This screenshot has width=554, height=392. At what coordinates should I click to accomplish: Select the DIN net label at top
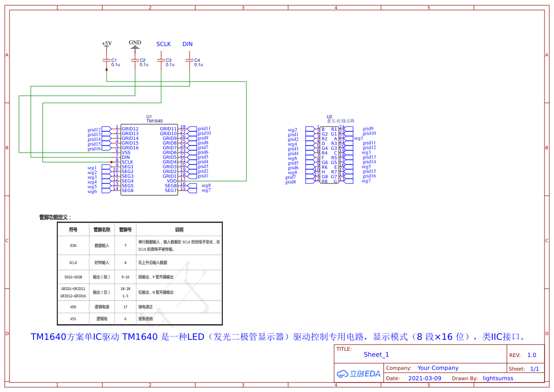point(188,44)
